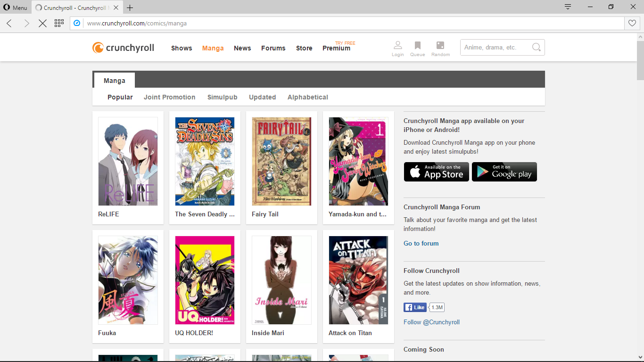The width and height of the screenshot is (644, 362).
Task: Click the Google Play download badge
Action: tap(504, 172)
